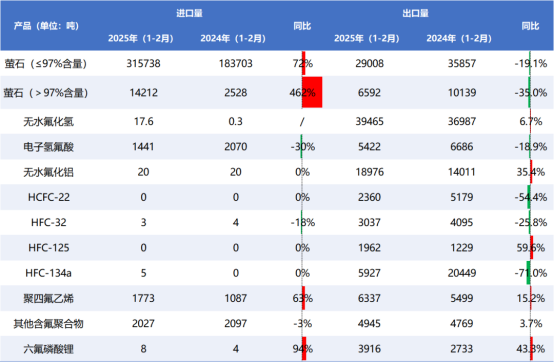The image size is (554, 362).
Task: Click the 进口量 column group header
Action: 189,13
